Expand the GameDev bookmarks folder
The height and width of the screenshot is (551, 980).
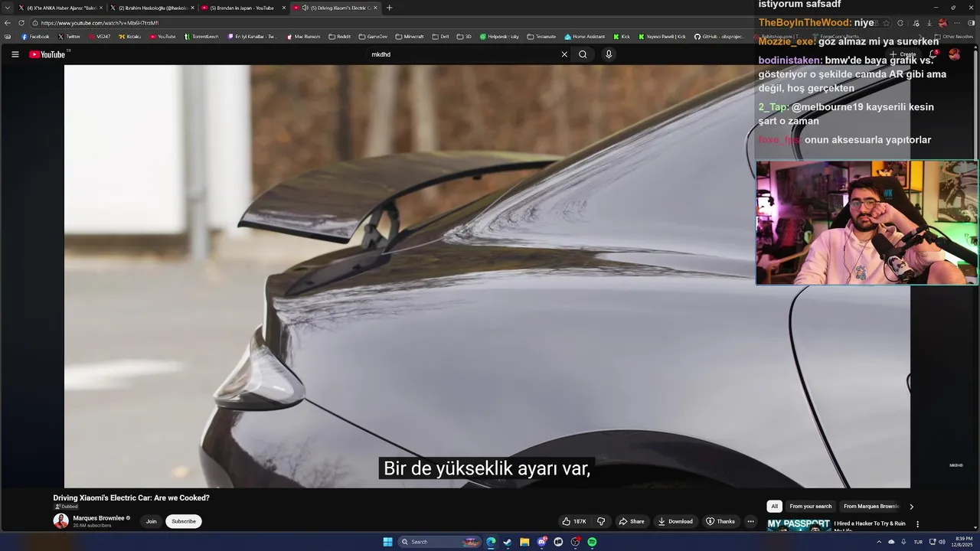point(373,37)
